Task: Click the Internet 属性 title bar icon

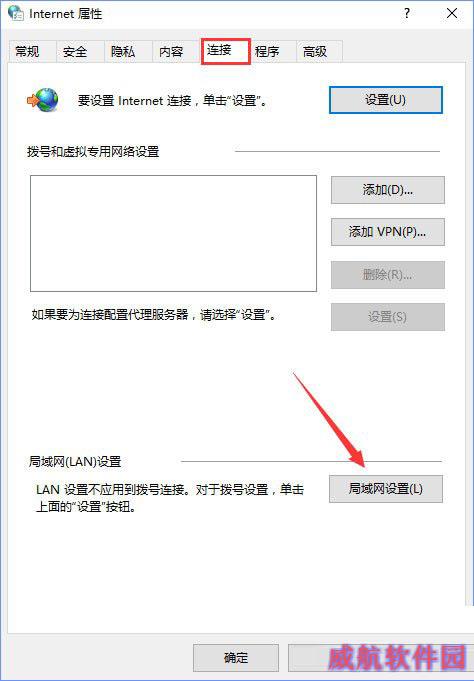Action: 16,13
